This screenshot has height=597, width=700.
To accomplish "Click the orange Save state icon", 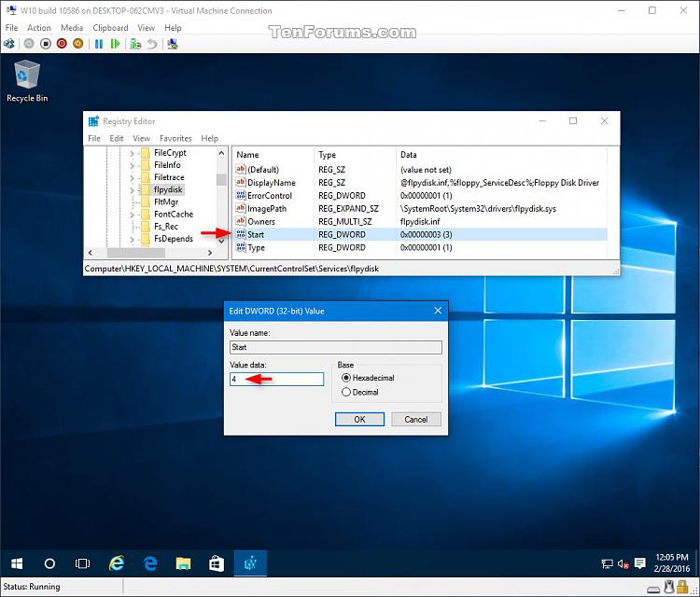I will (x=78, y=44).
